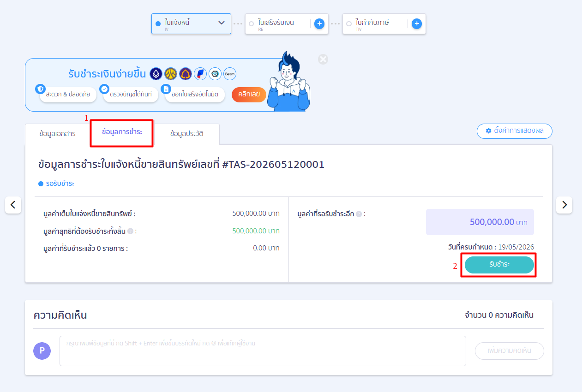Click the ใบเสร็จรับเงิน RE step label
The height and width of the screenshot is (392, 582).
pos(276,24)
